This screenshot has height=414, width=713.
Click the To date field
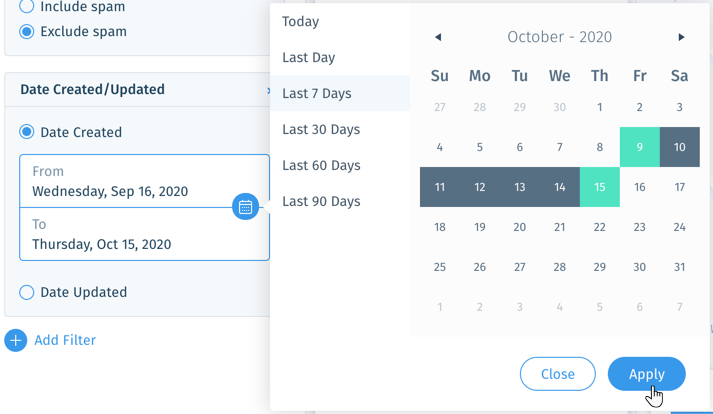point(144,234)
